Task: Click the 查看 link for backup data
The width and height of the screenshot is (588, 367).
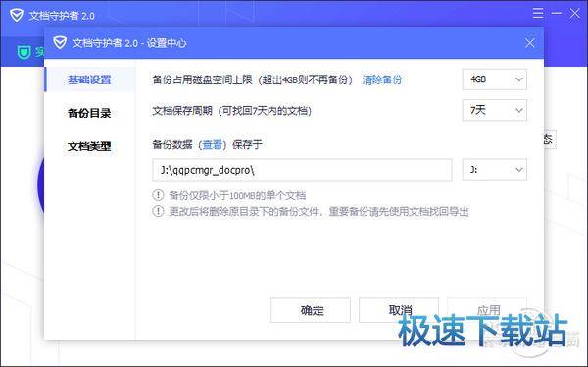Action: click(213, 144)
